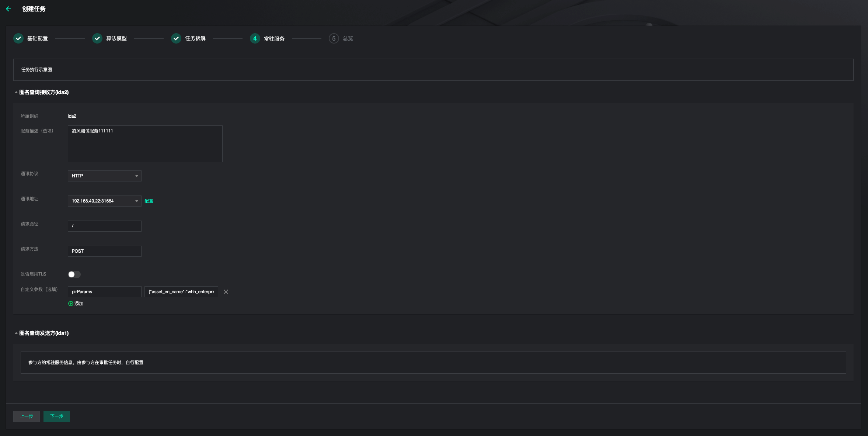Open the 通讯协议 HTTP dropdown

point(105,176)
